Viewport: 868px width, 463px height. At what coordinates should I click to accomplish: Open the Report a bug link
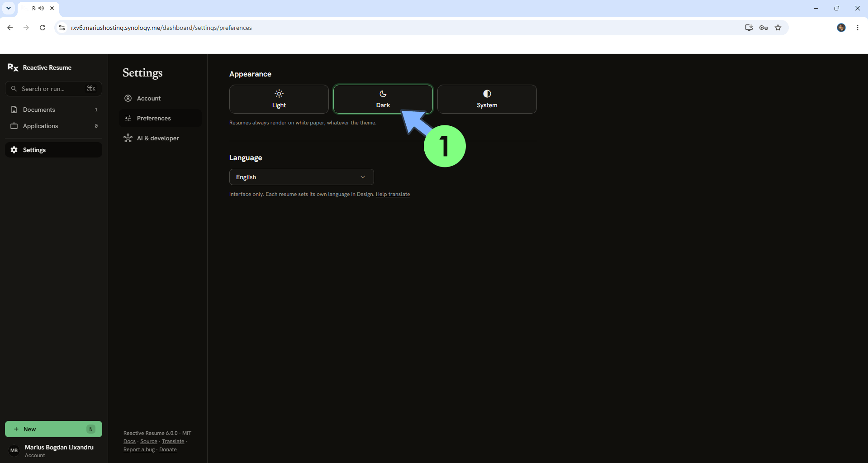point(139,449)
